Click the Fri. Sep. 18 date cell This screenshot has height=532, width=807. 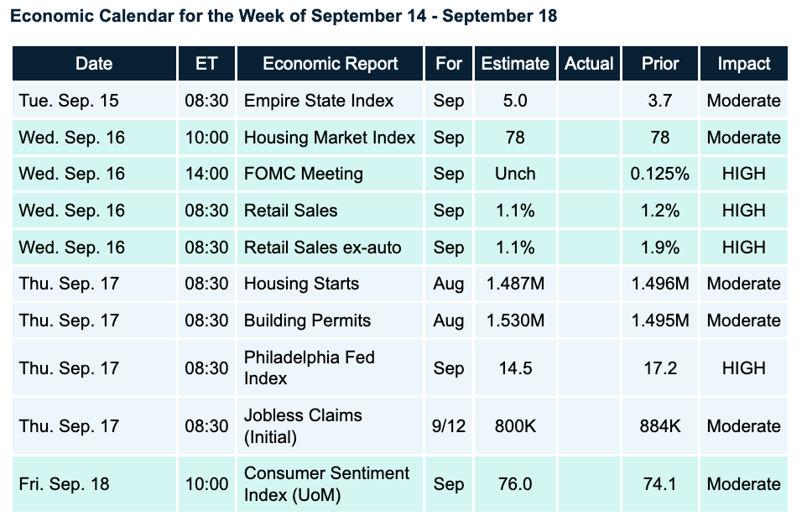point(65,483)
